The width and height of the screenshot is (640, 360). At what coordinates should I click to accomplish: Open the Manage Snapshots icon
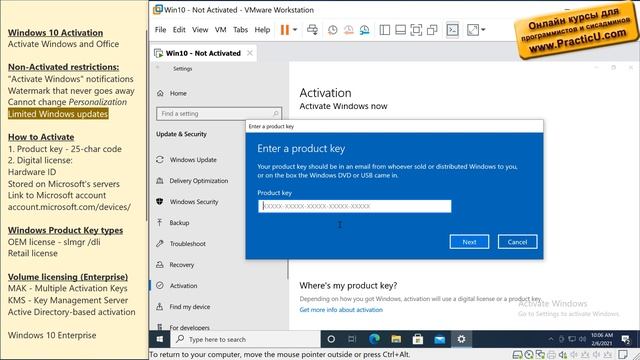click(364, 30)
